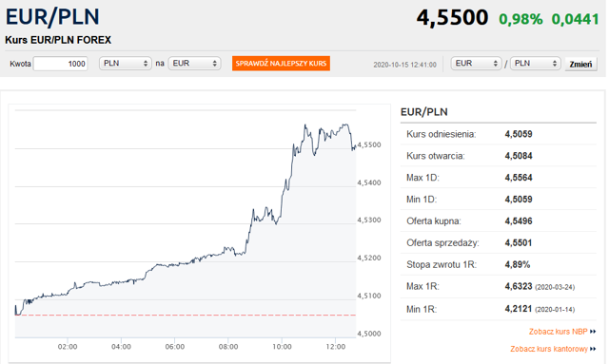Open the EUR target currency dropdown
609x364 pixels.
[x=194, y=64]
